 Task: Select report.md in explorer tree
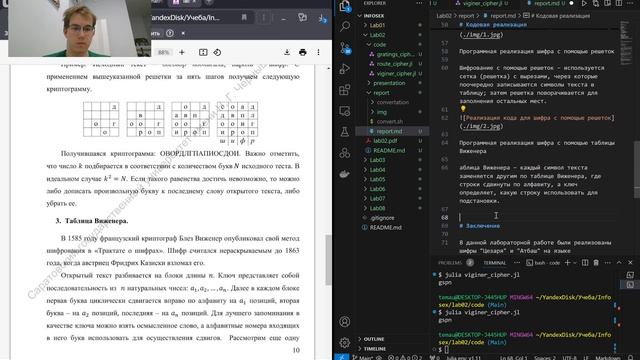(x=389, y=131)
